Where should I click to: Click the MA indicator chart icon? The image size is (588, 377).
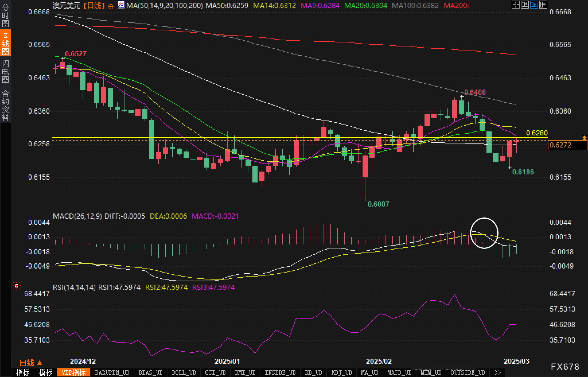(121, 5)
